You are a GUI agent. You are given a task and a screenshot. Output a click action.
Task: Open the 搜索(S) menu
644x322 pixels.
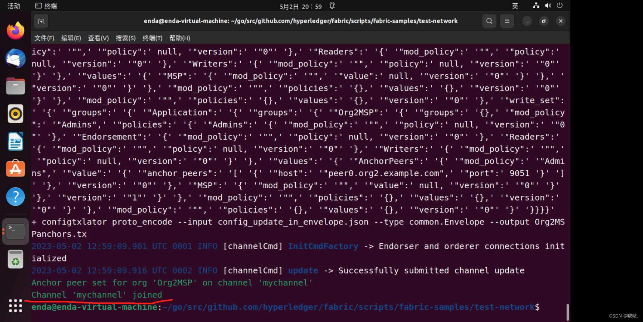[126, 38]
